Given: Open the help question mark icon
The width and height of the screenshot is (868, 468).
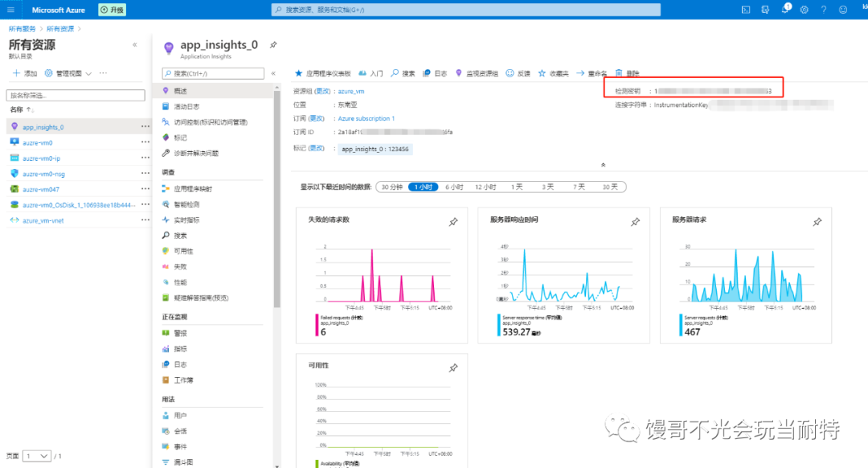Looking at the screenshot, I should pyautogui.click(x=824, y=10).
